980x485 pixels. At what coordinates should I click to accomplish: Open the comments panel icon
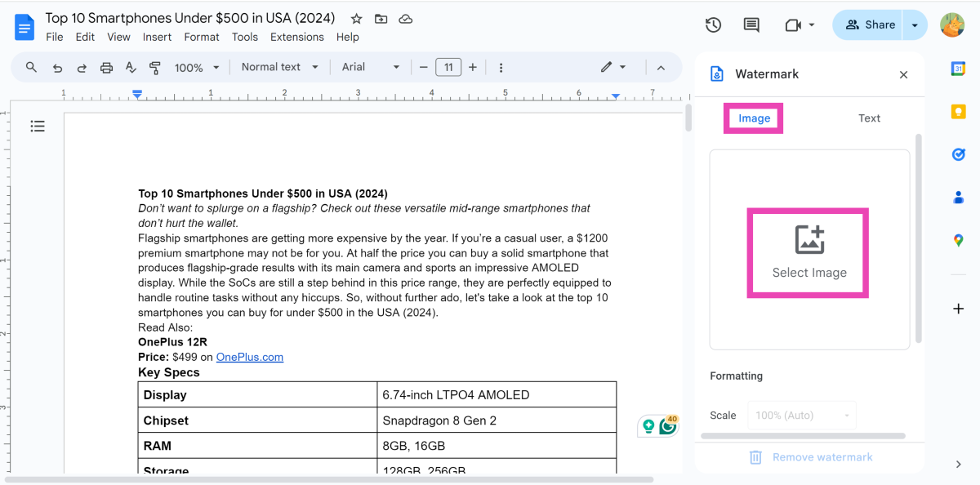751,25
